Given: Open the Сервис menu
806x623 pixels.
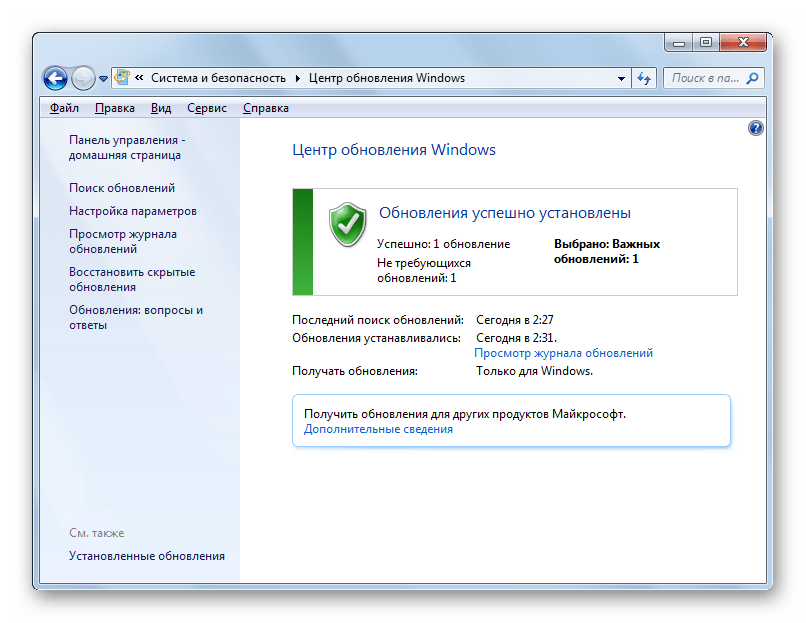Looking at the screenshot, I should (207, 108).
